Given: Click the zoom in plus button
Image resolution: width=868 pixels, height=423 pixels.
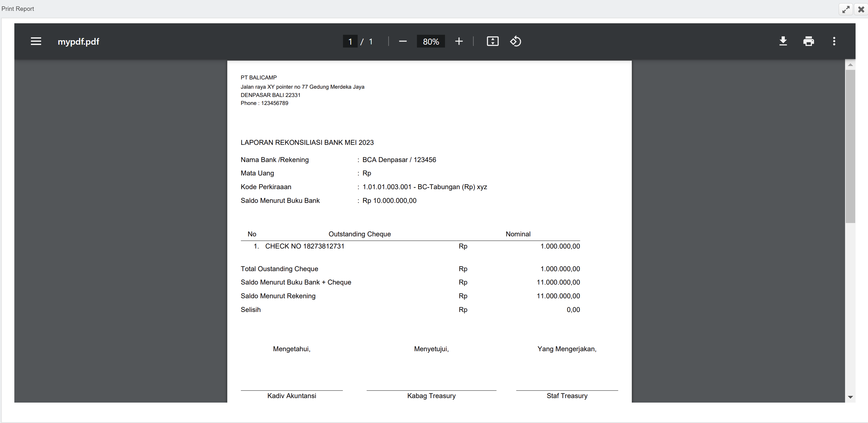Looking at the screenshot, I should point(459,41).
